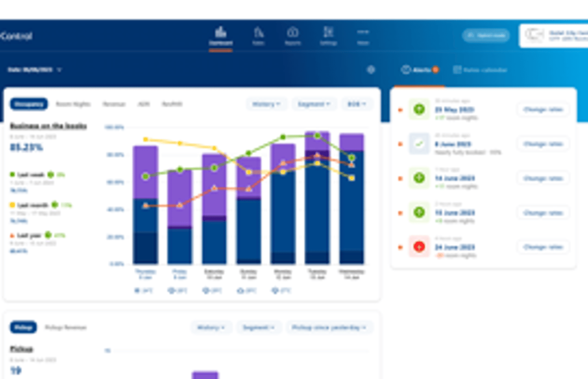The image size is (588, 379).
Task: Click the pill-shaped search button in the header
Action: point(486,35)
